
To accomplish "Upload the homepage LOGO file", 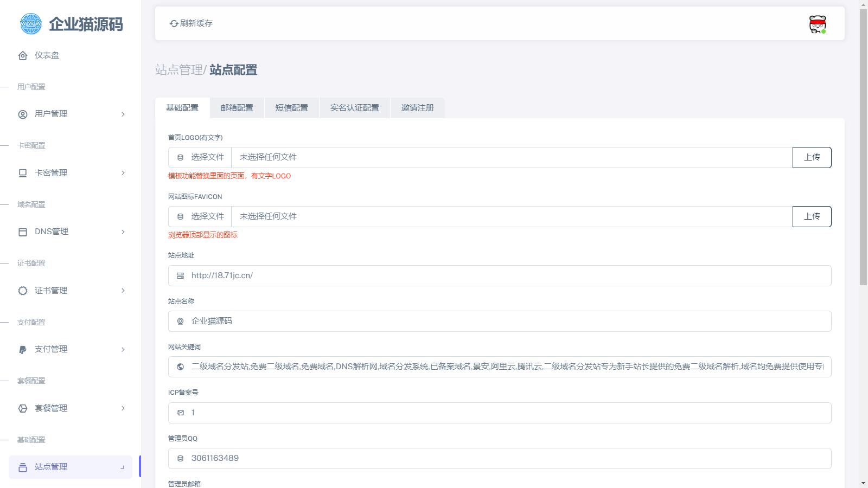I will pos(812,157).
